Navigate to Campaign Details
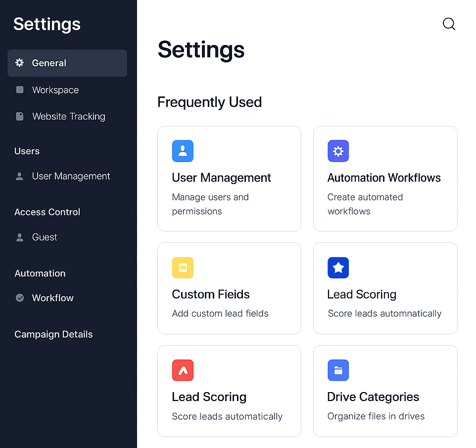Image resolution: width=476 pixels, height=448 pixels. (x=53, y=334)
